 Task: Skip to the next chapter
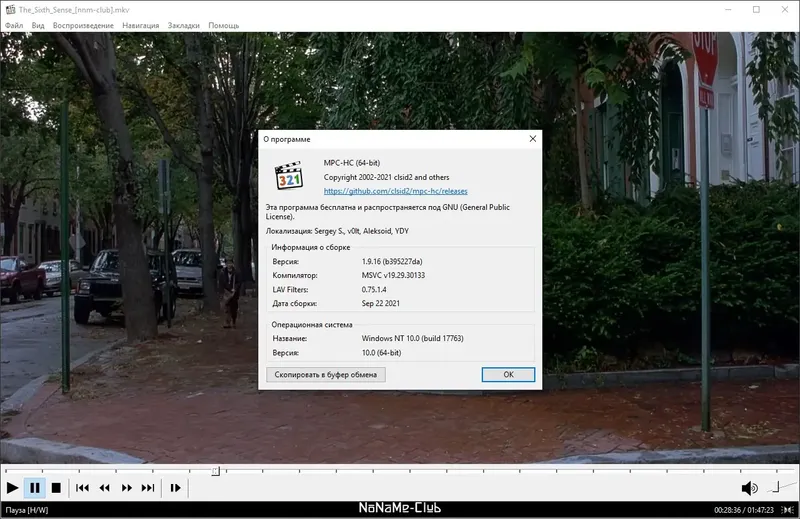pos(148,488)
